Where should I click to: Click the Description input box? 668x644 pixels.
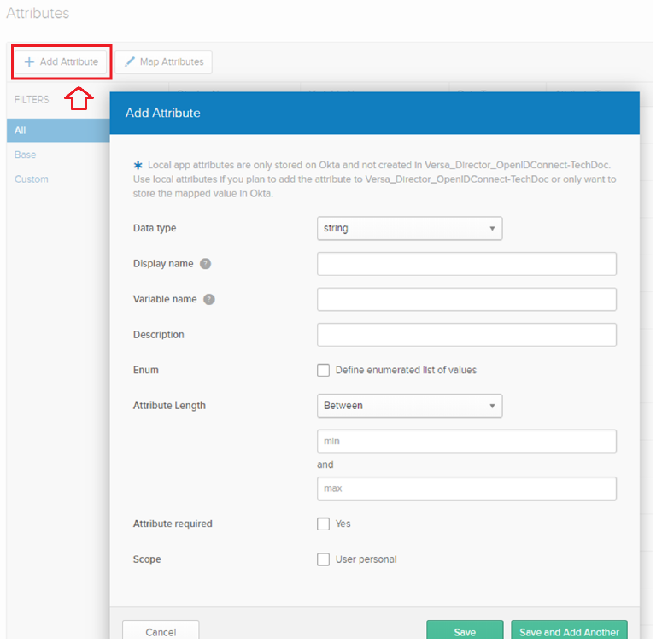466,335
